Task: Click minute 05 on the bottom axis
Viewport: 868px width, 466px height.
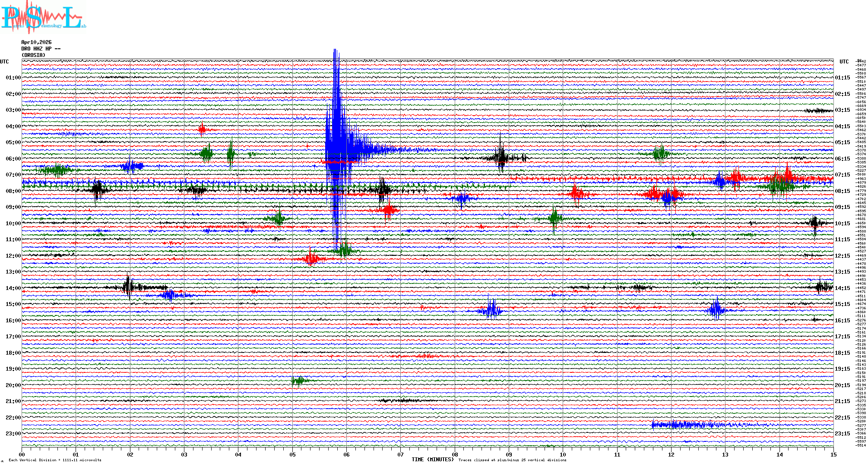Action: pyautogui.click(x=292, y=455)
